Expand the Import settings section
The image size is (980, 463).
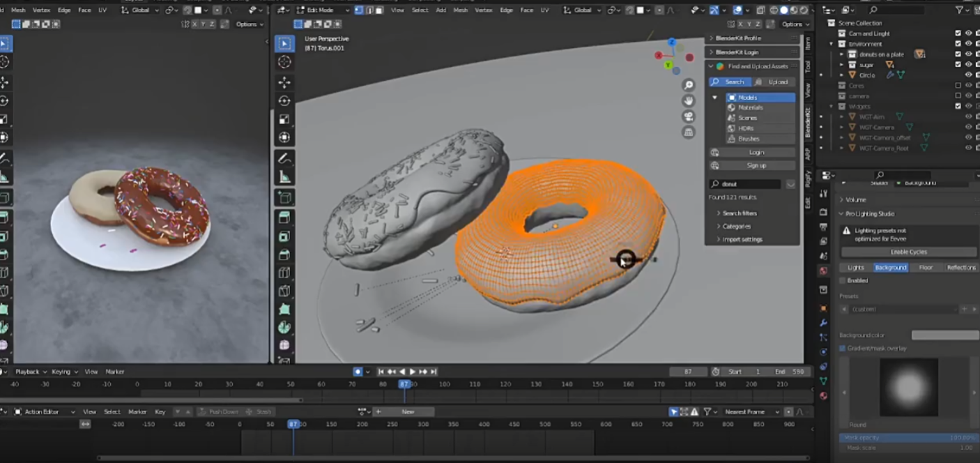pyautogui.click(x=742, y=239)
